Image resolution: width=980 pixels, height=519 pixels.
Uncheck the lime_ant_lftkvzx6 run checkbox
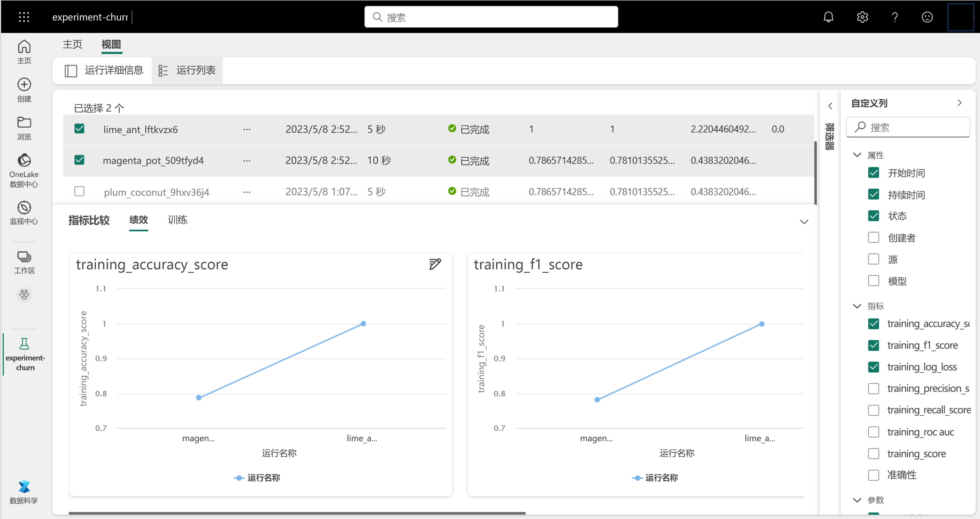point(80,129)
